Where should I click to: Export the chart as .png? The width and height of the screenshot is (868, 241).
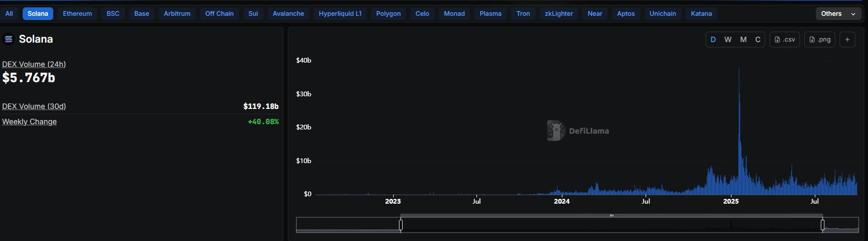[x=820, y=39]
